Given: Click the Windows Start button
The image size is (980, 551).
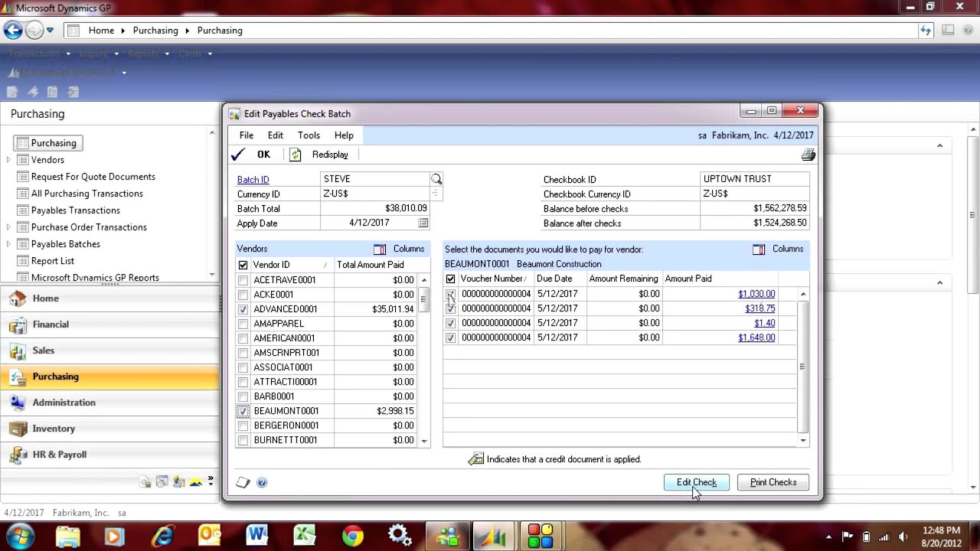Looking at the screenshot, I should [20, 535].
